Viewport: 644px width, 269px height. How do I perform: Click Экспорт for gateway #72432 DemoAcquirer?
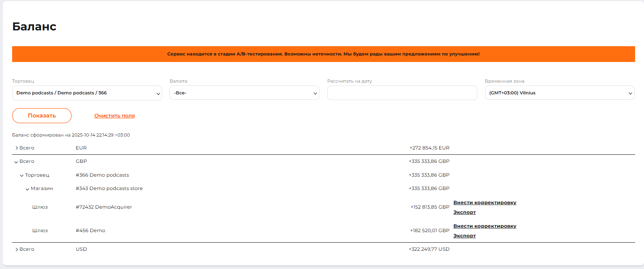click(464, 212)
